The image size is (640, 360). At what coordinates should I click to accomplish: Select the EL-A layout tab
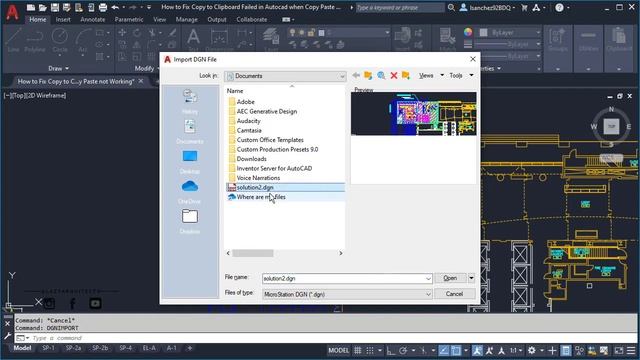149,348
